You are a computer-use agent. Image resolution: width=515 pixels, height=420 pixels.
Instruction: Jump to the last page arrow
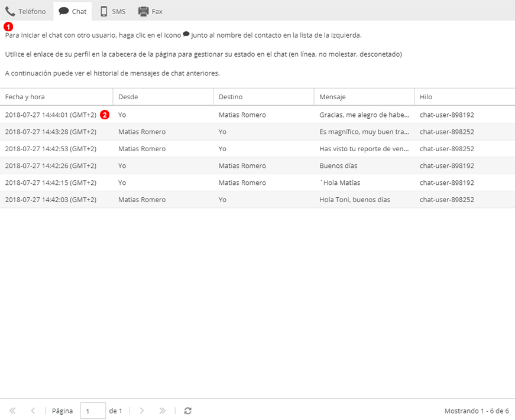pyautogui.click(x=163, y=411)
